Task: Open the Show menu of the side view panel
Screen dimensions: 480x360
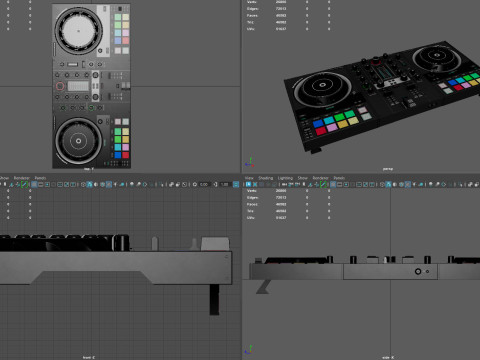Action: click(x=302, y=178)
